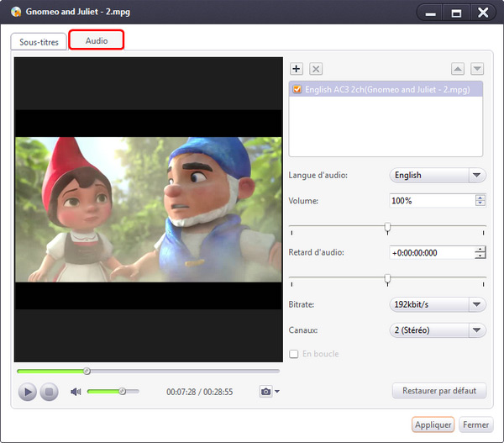Decrease Volume with down stepper arrow
Image resolution: width=504 pixels, height=443 pixels.
480,203
